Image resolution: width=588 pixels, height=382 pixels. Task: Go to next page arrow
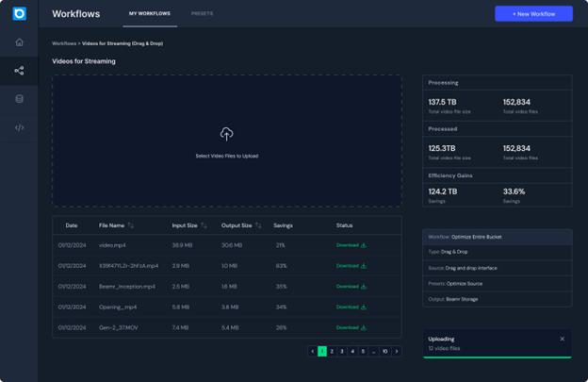tap(397, 351)
